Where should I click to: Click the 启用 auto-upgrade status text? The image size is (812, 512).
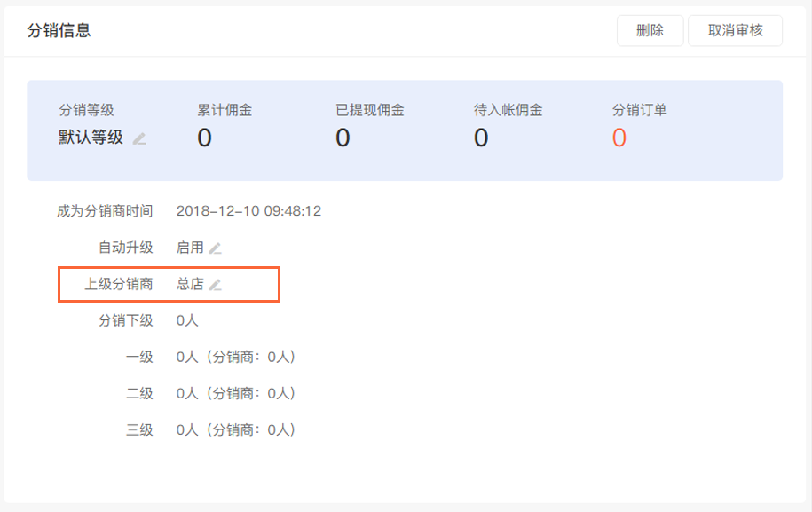coord(190,248)
